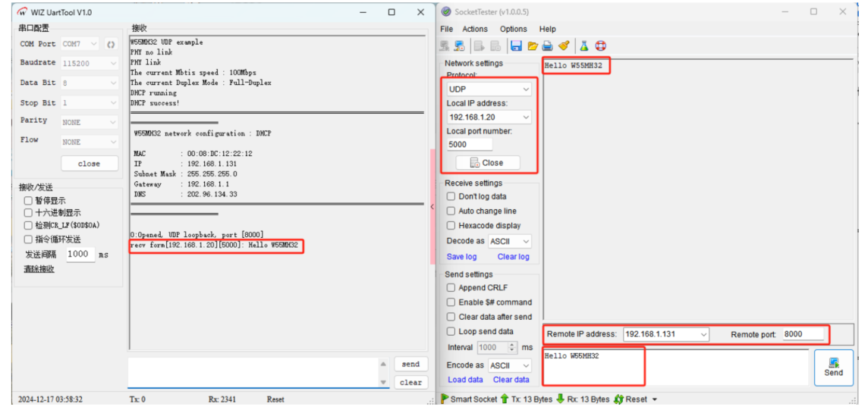Check the 十六进制显示 checkbox

[x=28, y=213]
